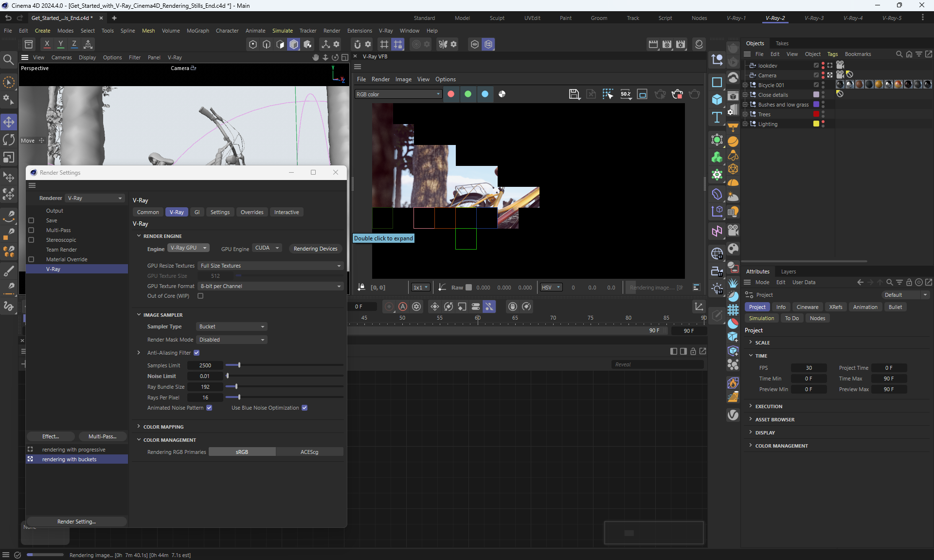Image resolution: width=934 pixels, height=560 pixels.
Task: Click the Y axis lock icon
Action: pos(61,44)
